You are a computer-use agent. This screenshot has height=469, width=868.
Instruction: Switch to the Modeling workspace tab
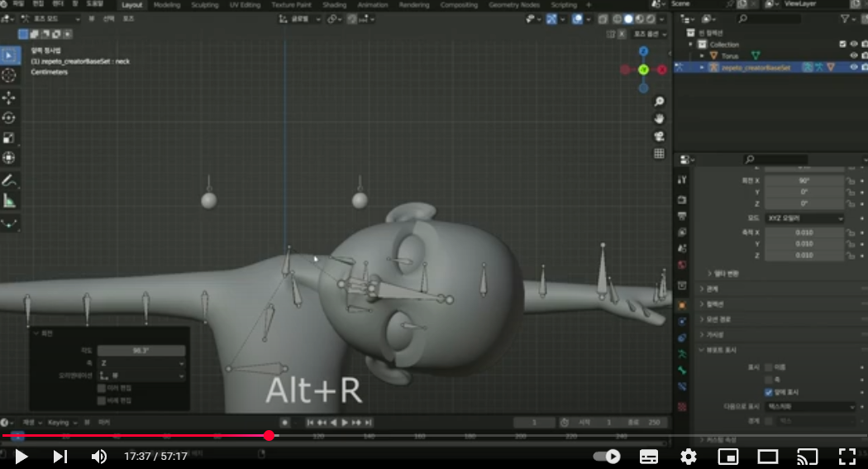(x=167, y=5)
